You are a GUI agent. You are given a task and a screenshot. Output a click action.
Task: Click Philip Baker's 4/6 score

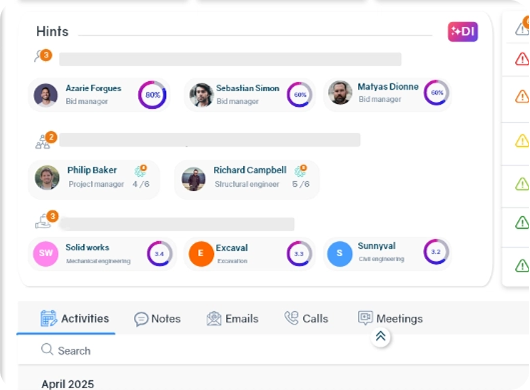(x=141, y=184)
